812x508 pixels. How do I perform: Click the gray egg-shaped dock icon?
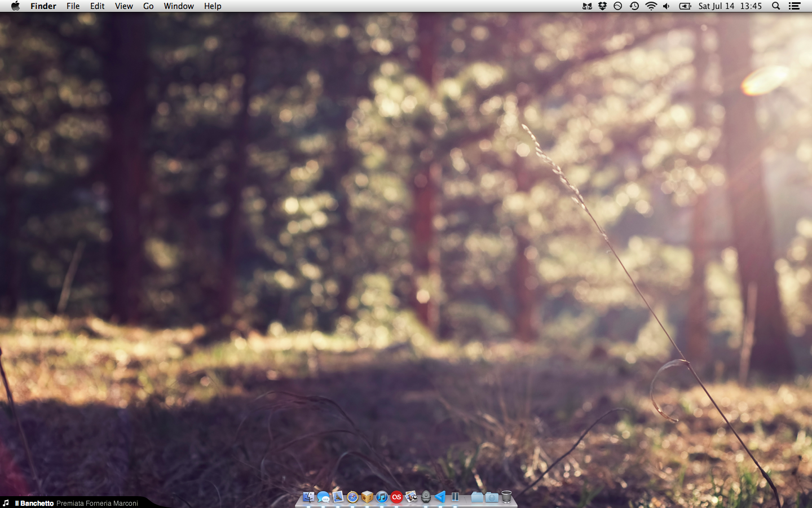pyautogui.click(x=426, y=497)
